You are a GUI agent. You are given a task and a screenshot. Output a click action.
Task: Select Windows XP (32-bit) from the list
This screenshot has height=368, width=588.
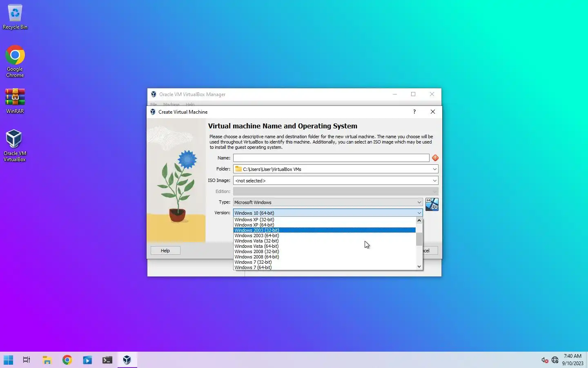tap(325, 220)
